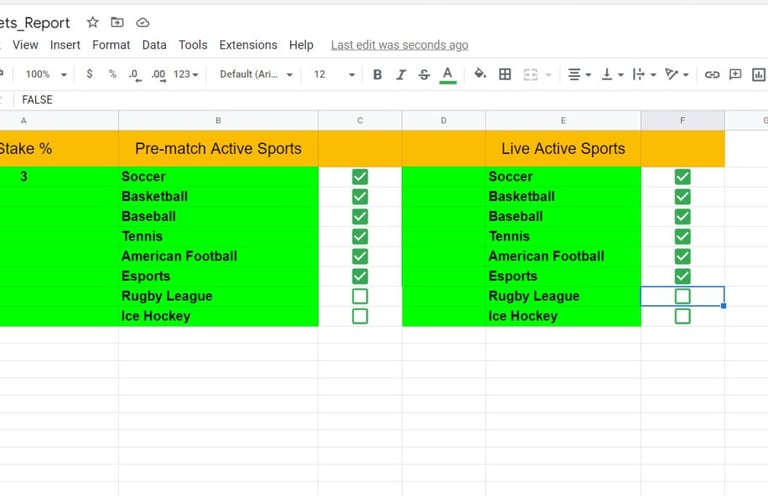Click the move to folder icon
The image size is (768, 496).
[117, 22]
